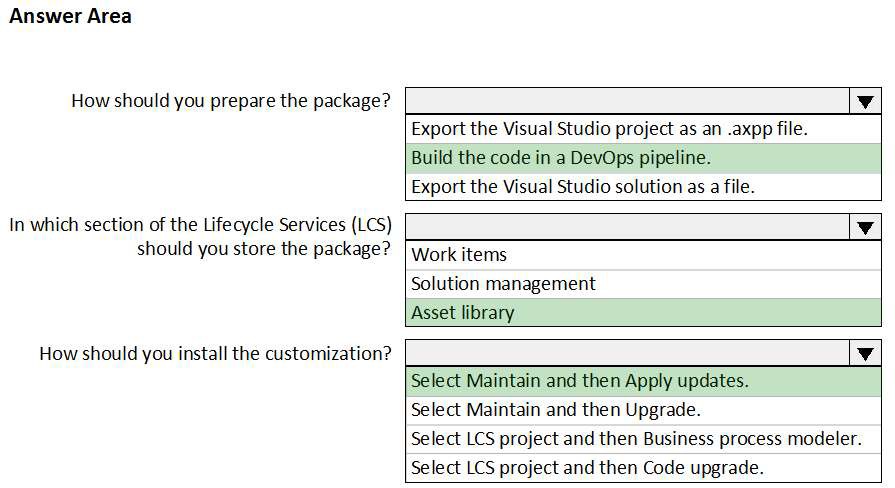This screenshot has height=488, width=895.
Task: Click the 'should you store the package?' question text
Action: [x=264, y=248]
